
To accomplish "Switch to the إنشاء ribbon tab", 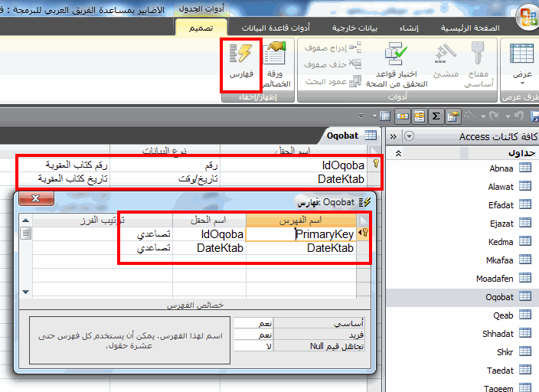I will (x=409, y=28).
